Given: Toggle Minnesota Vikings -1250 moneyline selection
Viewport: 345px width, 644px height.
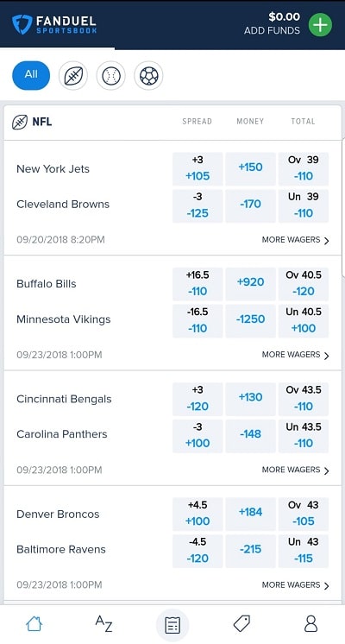Looking at the screenshot, I should [x=250, y=321].
